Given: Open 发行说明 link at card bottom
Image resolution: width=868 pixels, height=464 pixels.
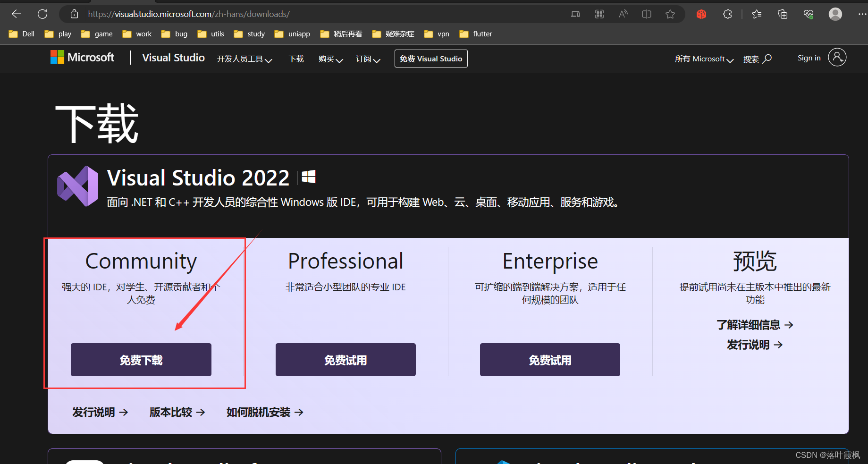Looking at the screenshot, I should (100, 412).
